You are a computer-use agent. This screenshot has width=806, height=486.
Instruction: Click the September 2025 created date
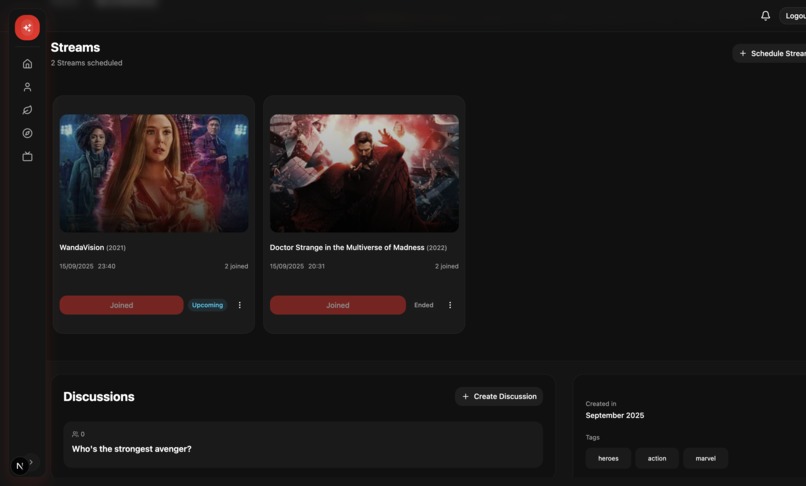tap(615, 416)
